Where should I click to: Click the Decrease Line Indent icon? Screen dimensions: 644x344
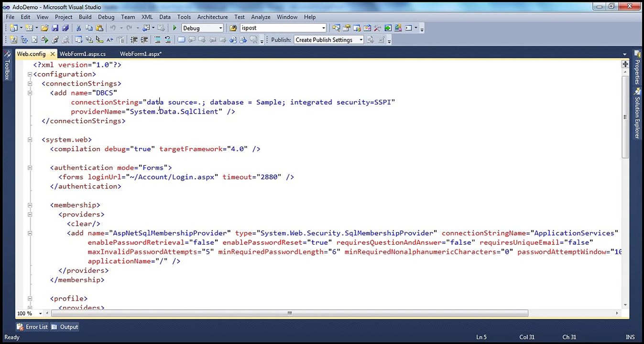point(133,40)
